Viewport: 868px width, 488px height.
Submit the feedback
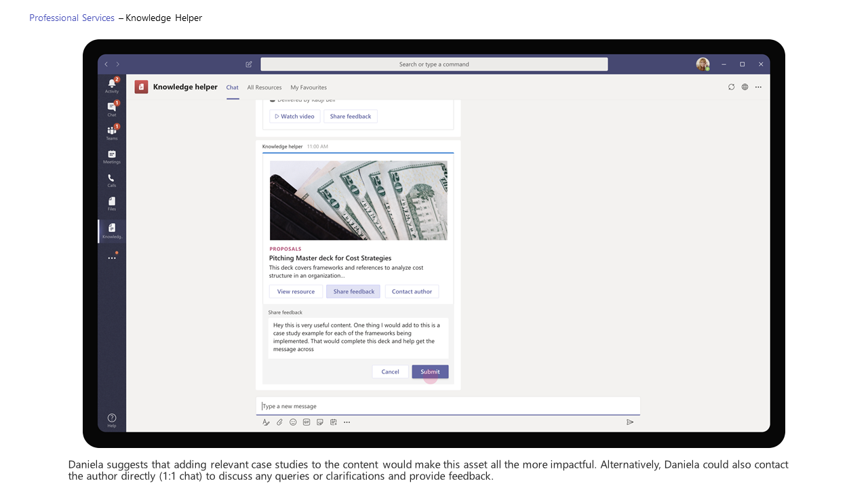pyautogui.click(x=430, y=371)
